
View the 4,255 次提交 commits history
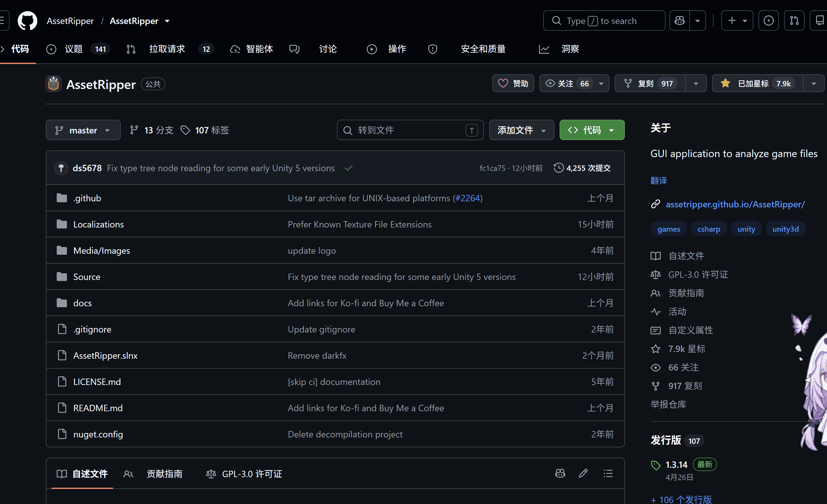(582, 168)
